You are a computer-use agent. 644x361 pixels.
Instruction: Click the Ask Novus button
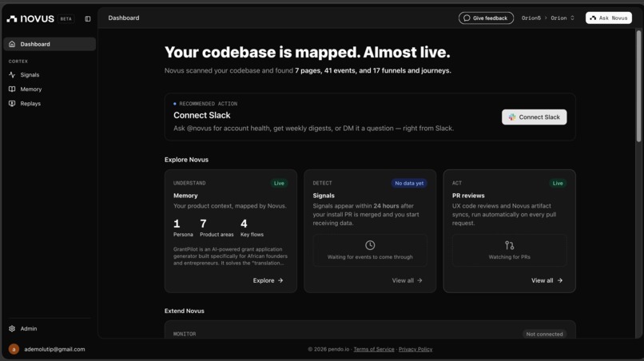[609, 18]
